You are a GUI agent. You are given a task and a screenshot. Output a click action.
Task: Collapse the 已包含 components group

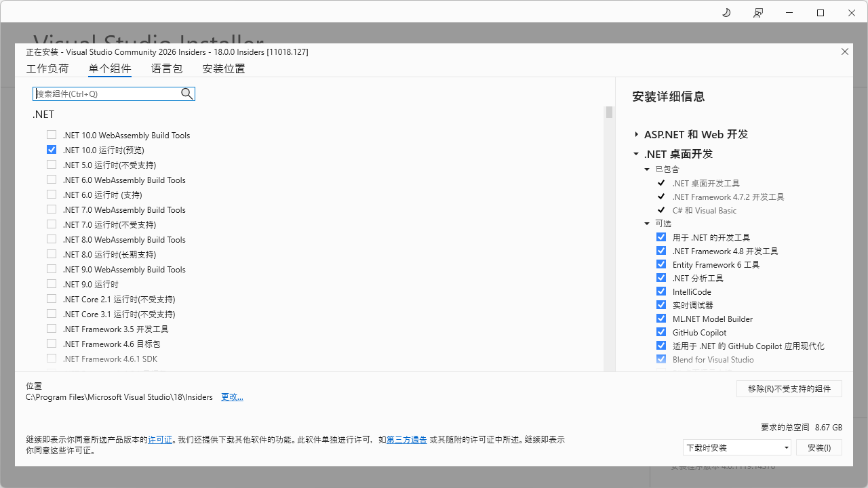click(x=647, y=169)
